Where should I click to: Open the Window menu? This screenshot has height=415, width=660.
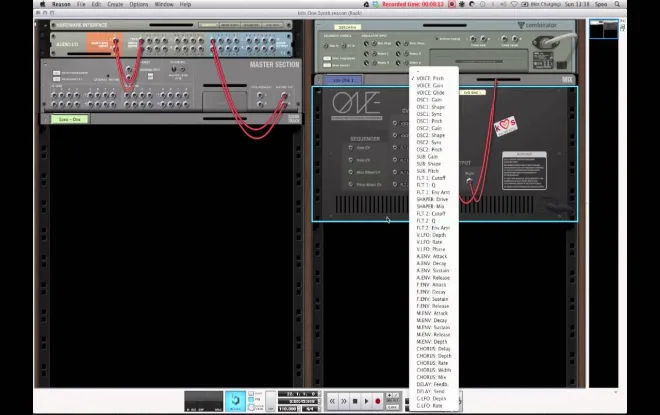pyautogui.click(x=164, y=4)
